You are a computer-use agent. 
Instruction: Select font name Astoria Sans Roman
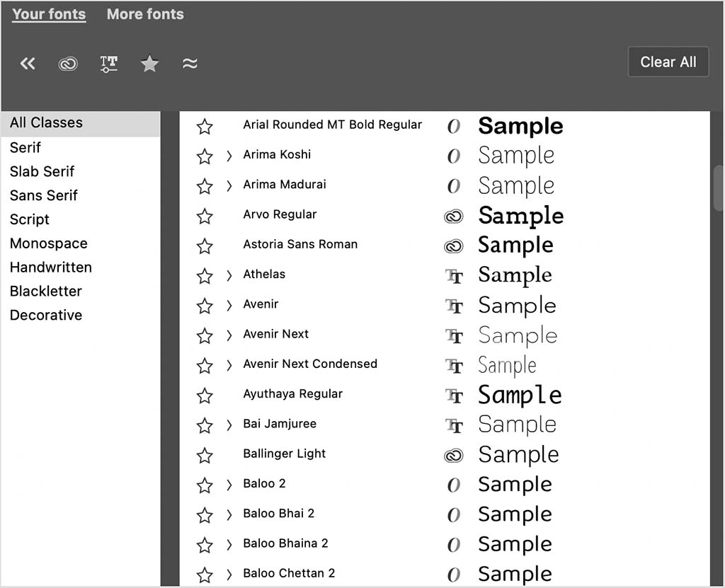coord(300,244)
